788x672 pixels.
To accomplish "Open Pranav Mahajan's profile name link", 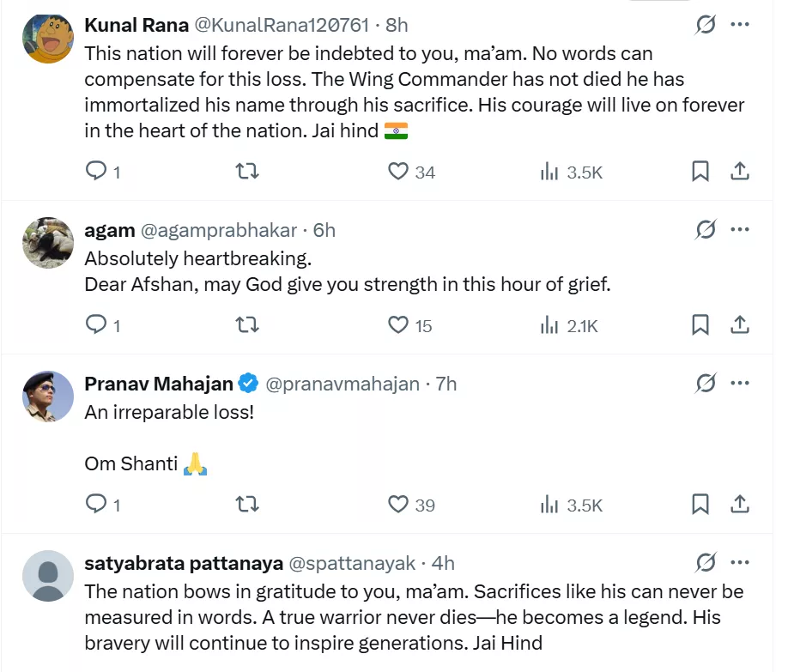I will click(160, 384).
